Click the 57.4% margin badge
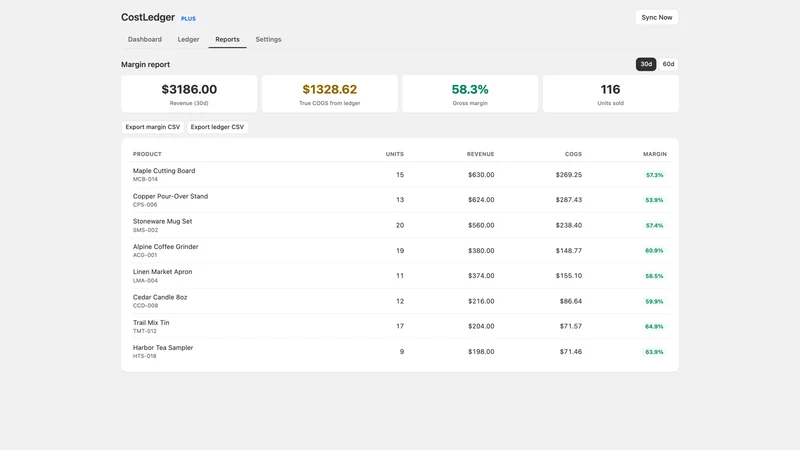This screenshot has width=800, height=450. point(655,226)
